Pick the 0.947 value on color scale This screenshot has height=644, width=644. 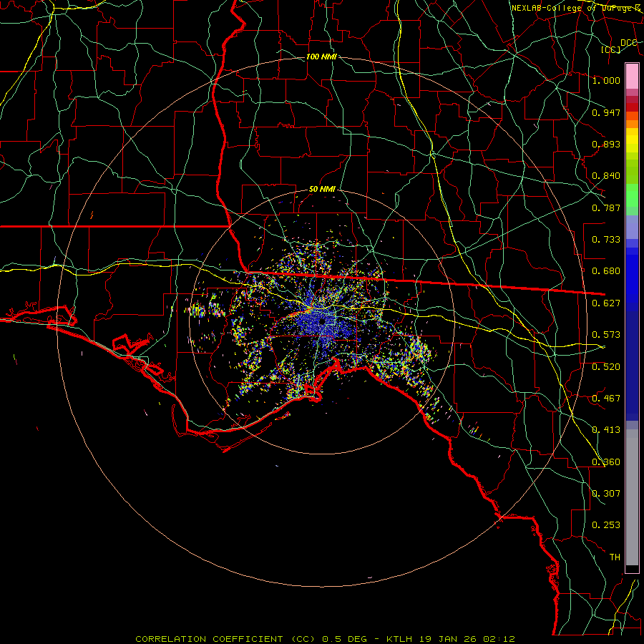606,112
